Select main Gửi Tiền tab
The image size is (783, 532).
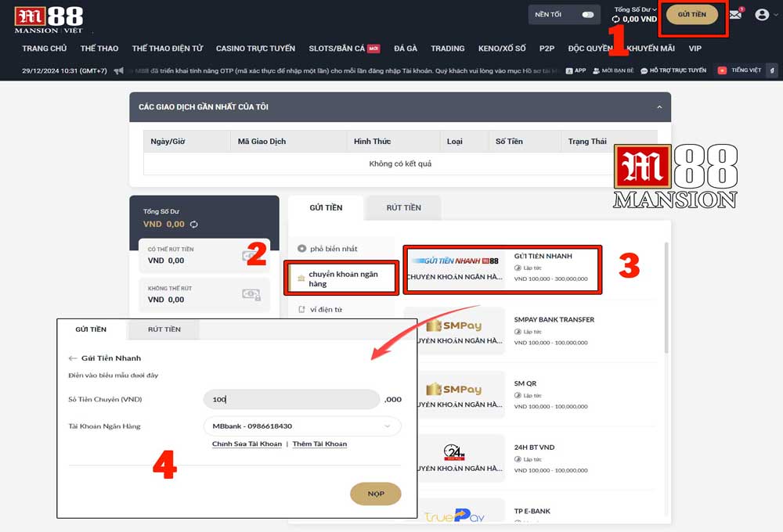pyautogui.click(x=326, y=207)
